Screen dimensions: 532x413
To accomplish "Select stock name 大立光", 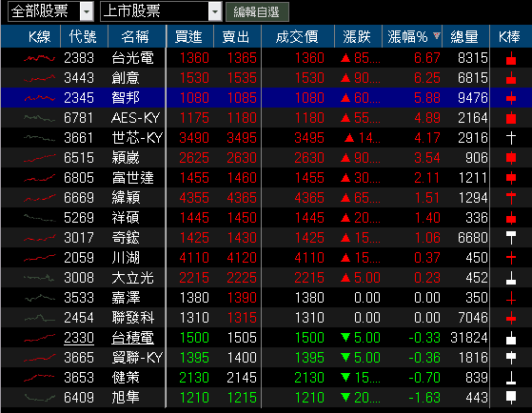I will [x=132, y=278].
